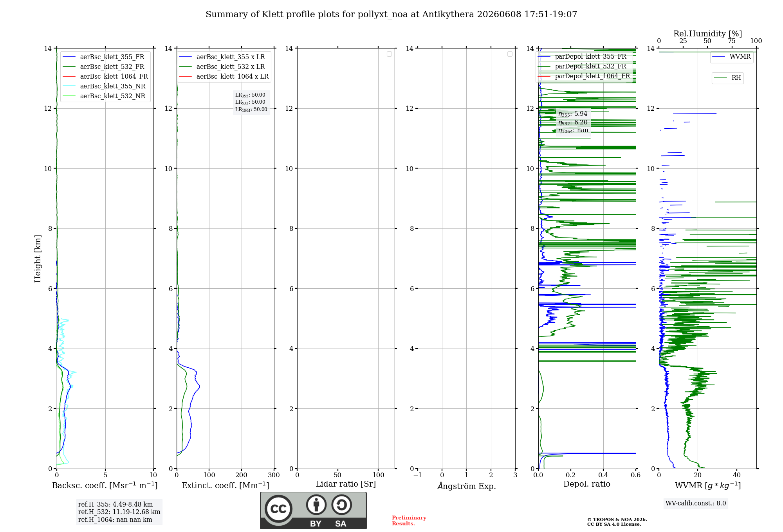783x532 pixels.
Task: Click the attribution person icon in license badge
Action: tap(316, 505)
